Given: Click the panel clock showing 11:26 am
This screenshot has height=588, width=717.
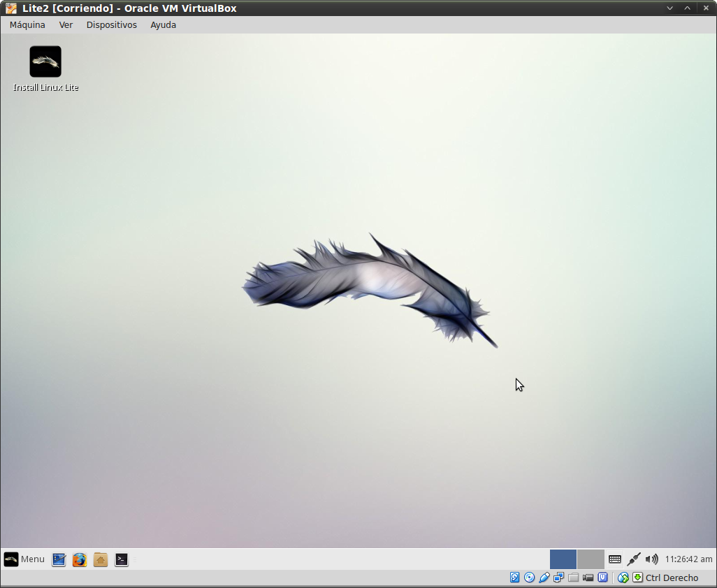Looking at the screenshot, I should pos(688,559).
